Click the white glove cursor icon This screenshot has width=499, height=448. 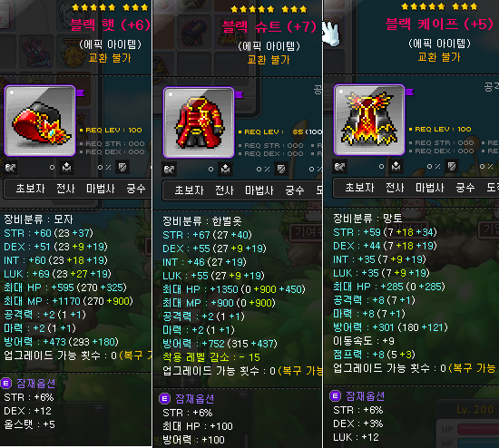[330, 34]
